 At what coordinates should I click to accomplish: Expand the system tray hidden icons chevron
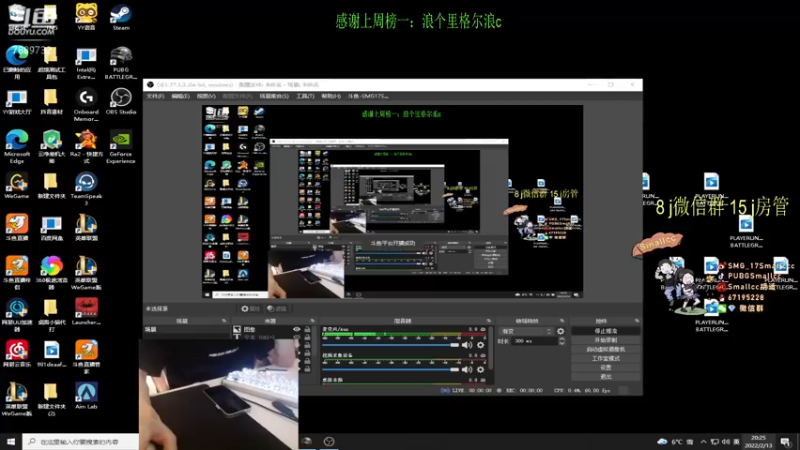click(704, 442)
